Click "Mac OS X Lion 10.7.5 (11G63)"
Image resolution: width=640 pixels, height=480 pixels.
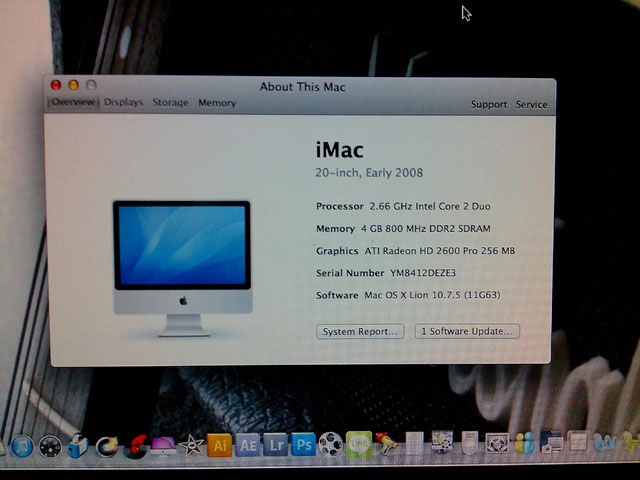click(432, 295)
